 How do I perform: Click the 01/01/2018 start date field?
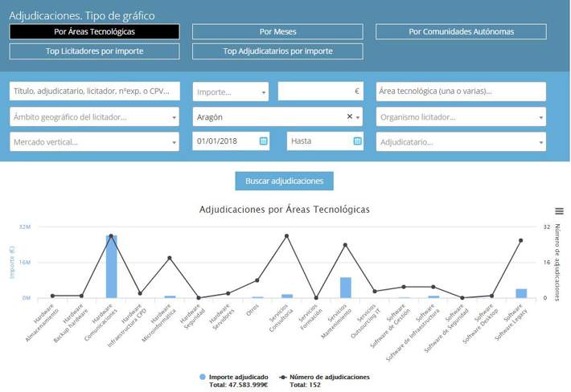[x=231, y=141]
